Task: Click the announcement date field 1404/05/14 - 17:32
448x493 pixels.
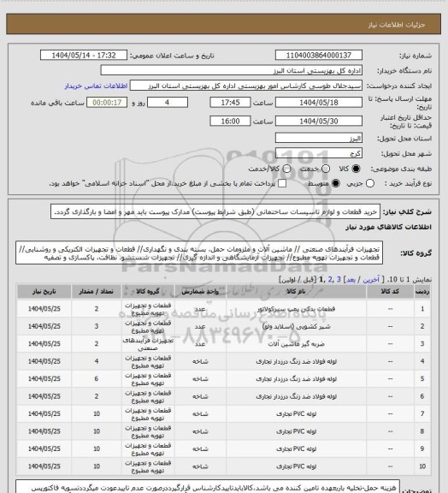Action: point(84,55)
